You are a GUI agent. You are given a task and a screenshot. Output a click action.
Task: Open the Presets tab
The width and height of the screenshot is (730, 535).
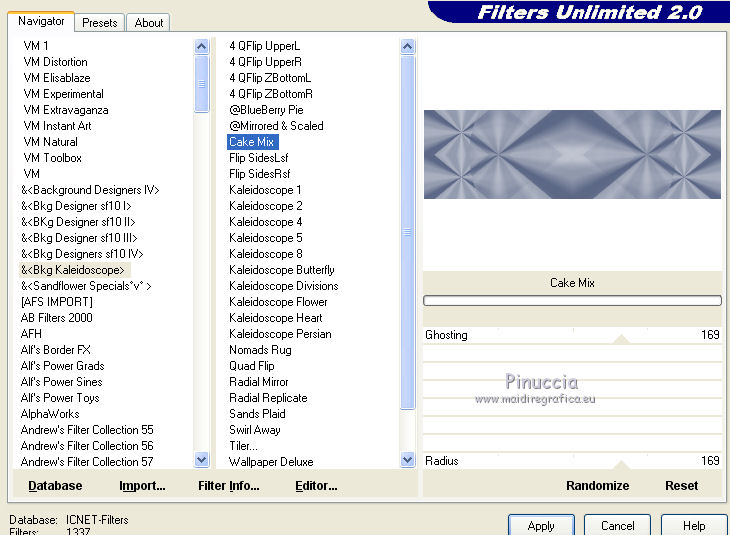[x=100, y=23]
